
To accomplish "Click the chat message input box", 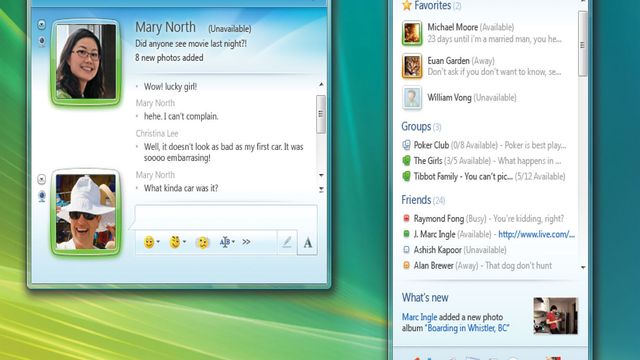I will pos(226,217).
